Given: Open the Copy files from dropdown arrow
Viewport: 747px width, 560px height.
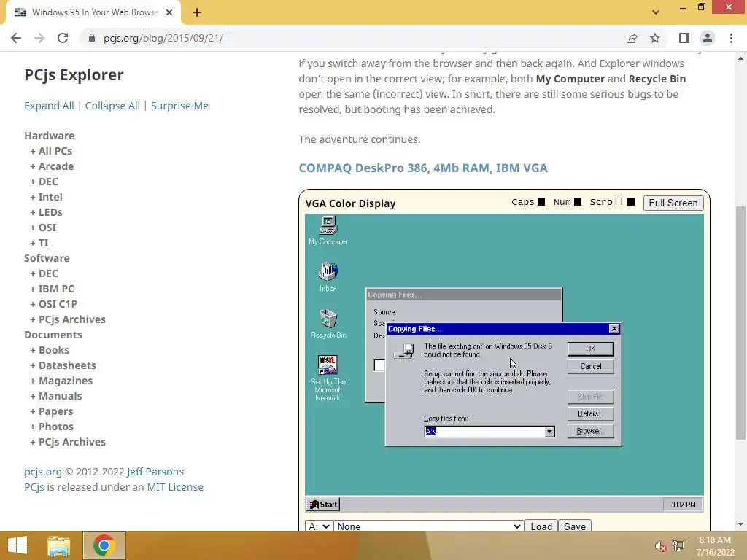Looking at the screenshot, I should [549, 432].
